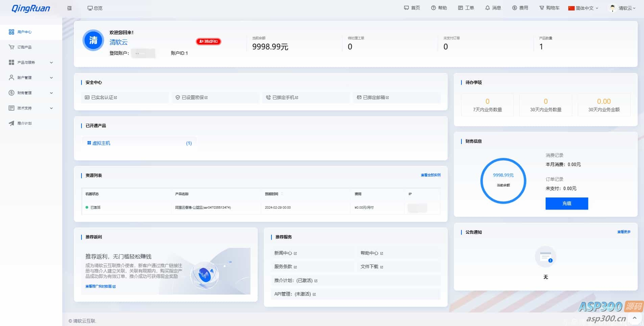This screenshot has width=644, height=326.
Task: Go to 首页 in the top navigation
Action: coord(412,8)
